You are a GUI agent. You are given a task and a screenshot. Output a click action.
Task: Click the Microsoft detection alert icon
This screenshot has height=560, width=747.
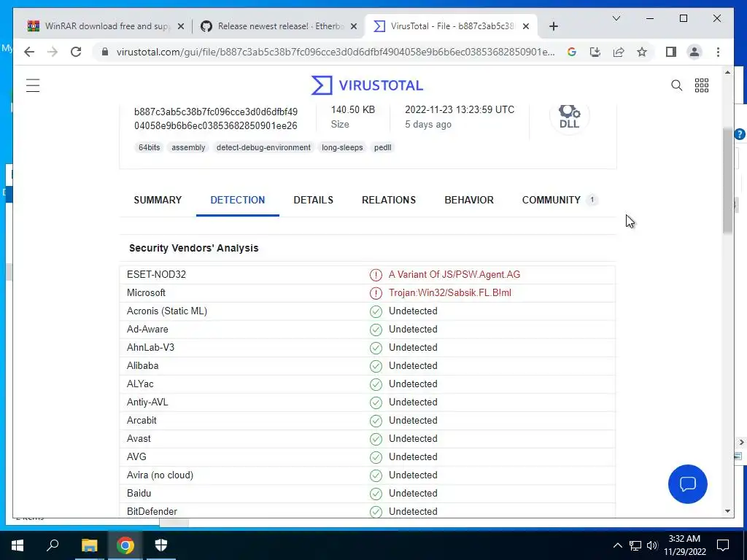click(376, 293)
